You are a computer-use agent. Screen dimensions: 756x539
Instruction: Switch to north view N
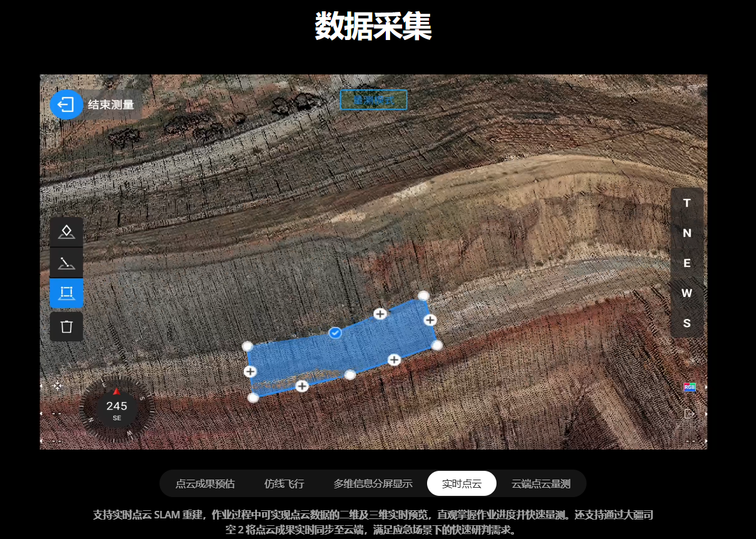click(687, 233)
